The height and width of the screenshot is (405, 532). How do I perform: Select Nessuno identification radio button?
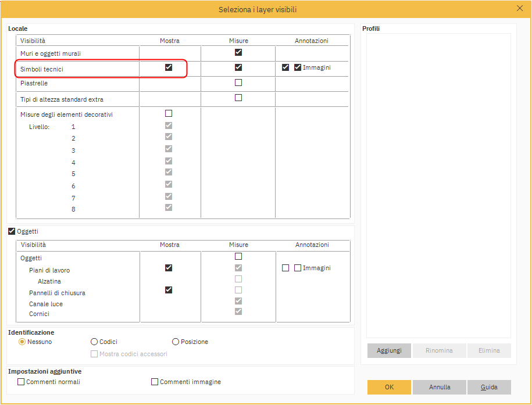point(22,342)
